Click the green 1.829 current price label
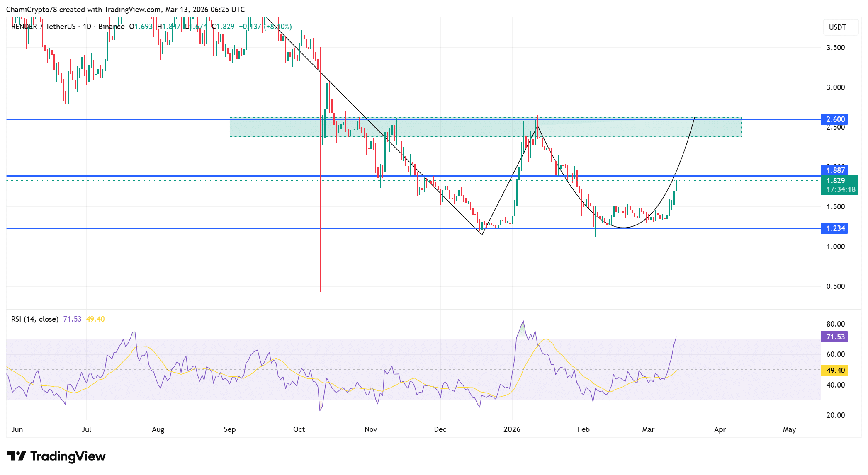Viewport: 868px width, 475px height. (x=835, y=181)
